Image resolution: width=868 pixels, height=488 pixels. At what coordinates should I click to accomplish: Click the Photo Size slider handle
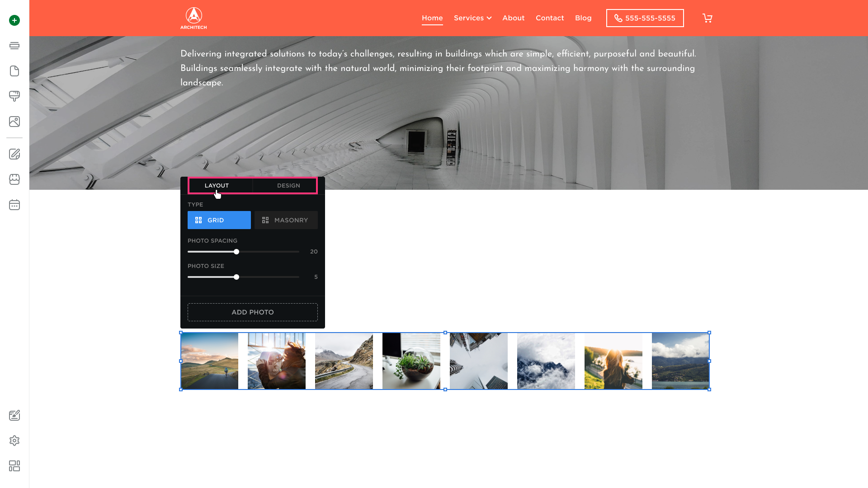tap(236, 277)
